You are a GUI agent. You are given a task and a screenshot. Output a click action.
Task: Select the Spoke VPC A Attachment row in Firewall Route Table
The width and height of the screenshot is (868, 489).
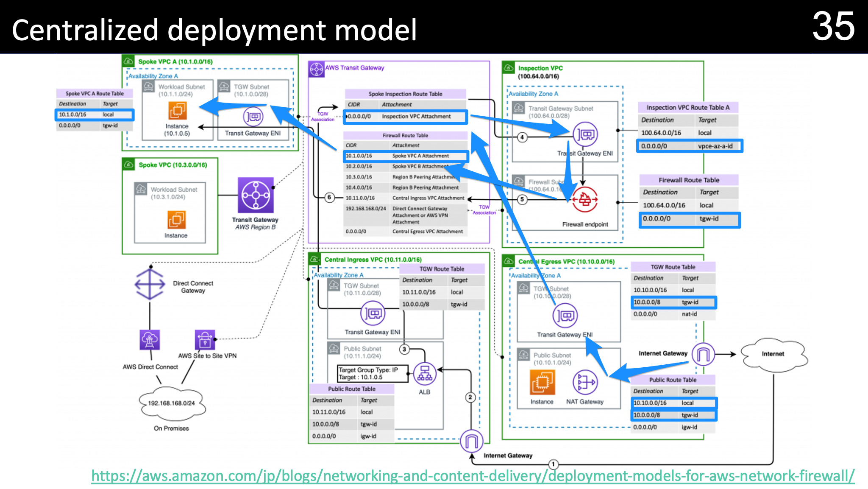point(405,156)
